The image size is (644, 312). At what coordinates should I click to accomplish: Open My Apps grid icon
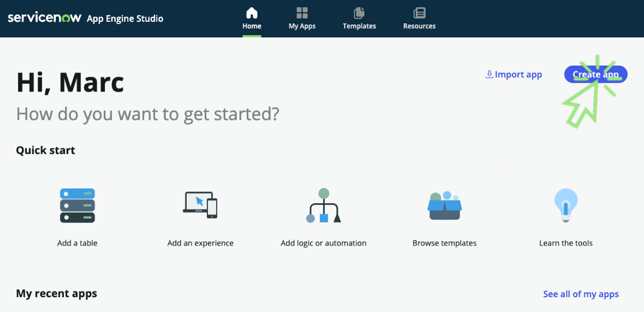302,13
